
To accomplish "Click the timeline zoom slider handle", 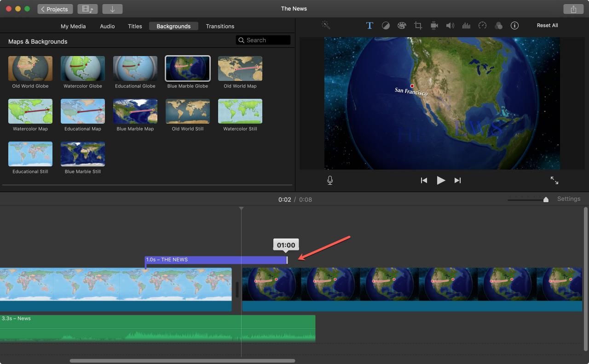I will [x=546, y=199].
